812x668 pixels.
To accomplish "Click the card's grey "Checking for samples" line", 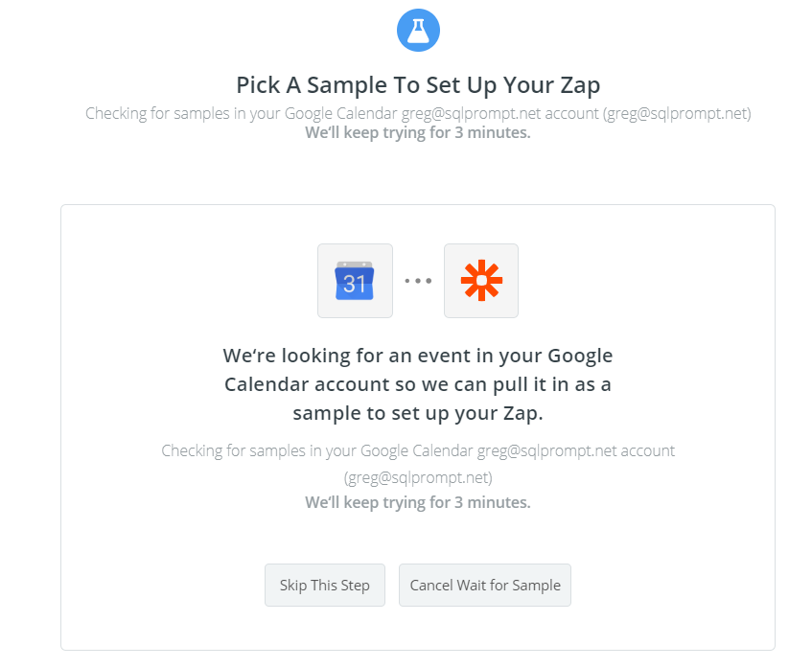I will [418, 450].
